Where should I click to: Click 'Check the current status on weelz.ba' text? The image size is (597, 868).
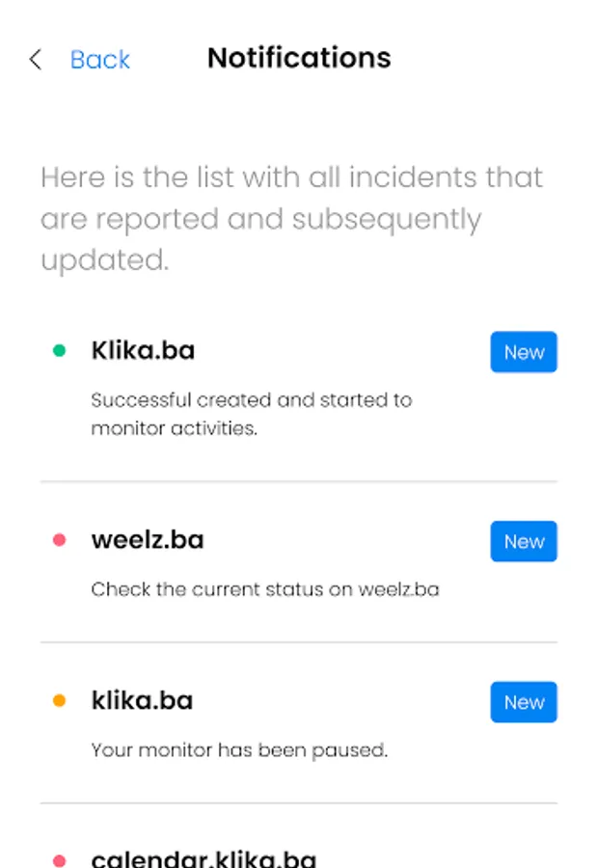pyautogui.click(x=264, y=588)
